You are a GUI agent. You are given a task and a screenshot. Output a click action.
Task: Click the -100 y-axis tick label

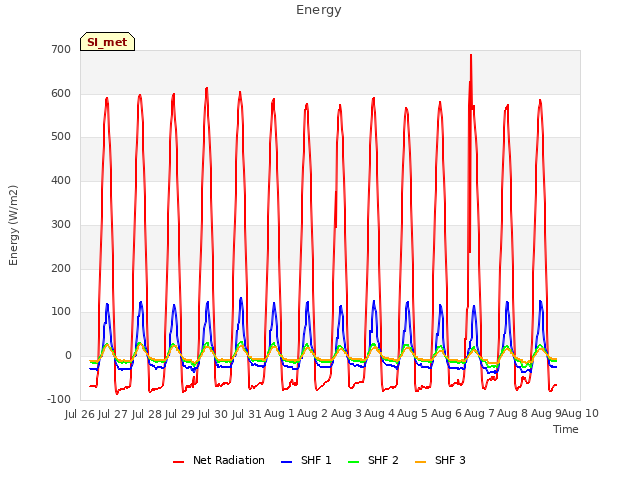coord(59,400)
